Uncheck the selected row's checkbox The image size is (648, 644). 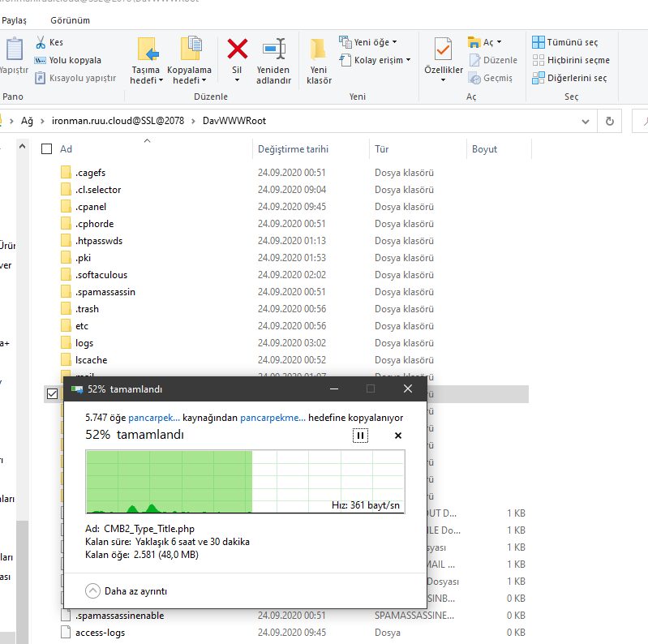[x=52, y=394]
